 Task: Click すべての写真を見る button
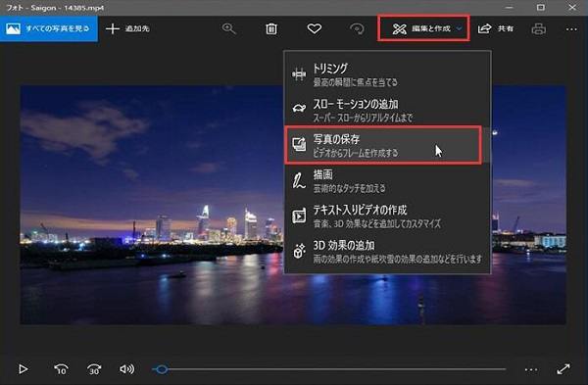tap(49, 28)
